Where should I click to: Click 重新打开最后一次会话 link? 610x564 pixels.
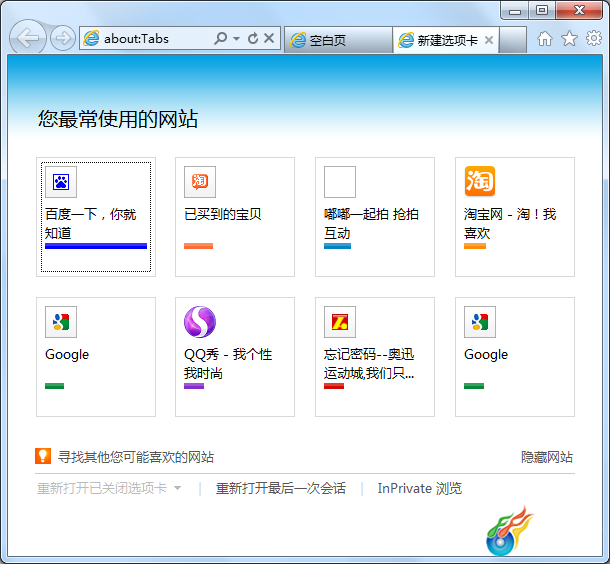pyautogui.click(x=280, y=488)
